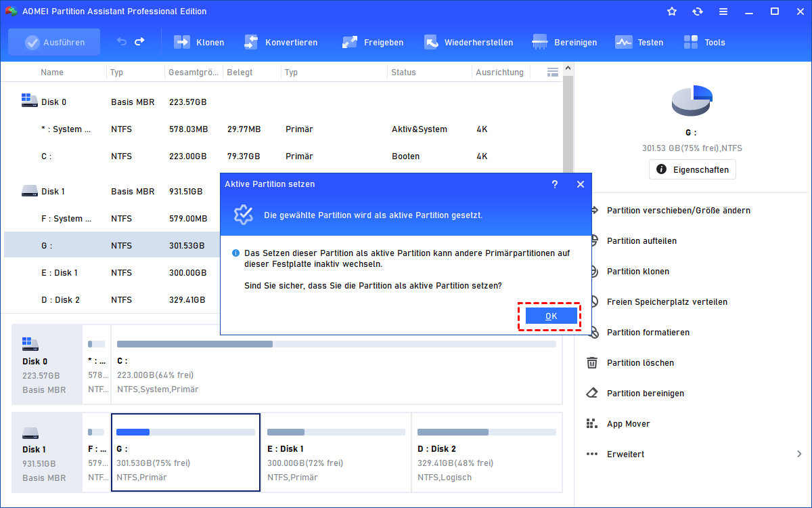Screen dimensions: 812x508
Task: Click the help question mark in dialog
Action: [555, 184]
